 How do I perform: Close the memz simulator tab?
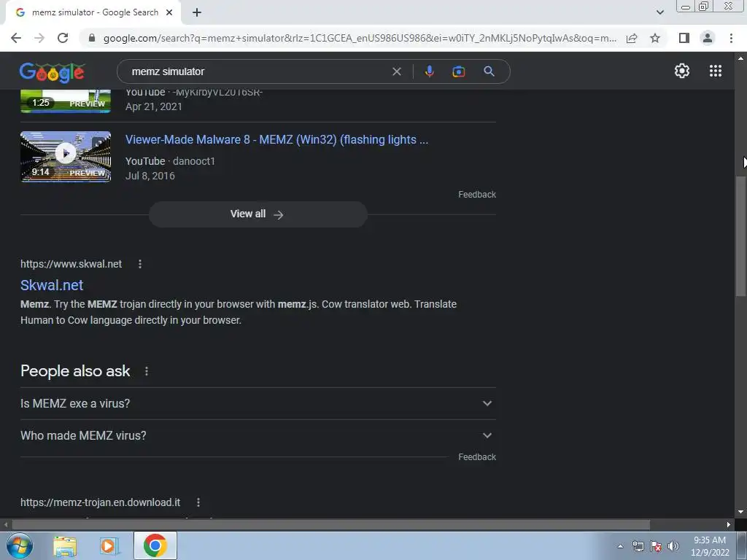tap(169, 12)
